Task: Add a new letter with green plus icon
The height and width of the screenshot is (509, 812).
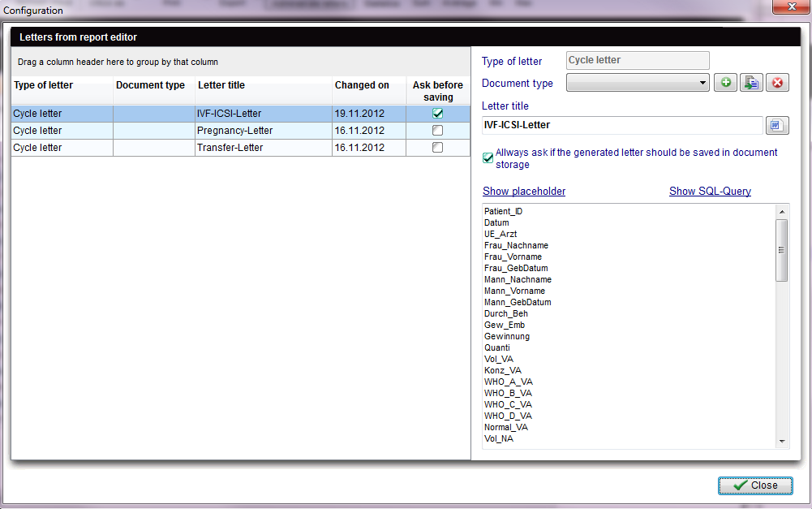Action: (725, 83)
